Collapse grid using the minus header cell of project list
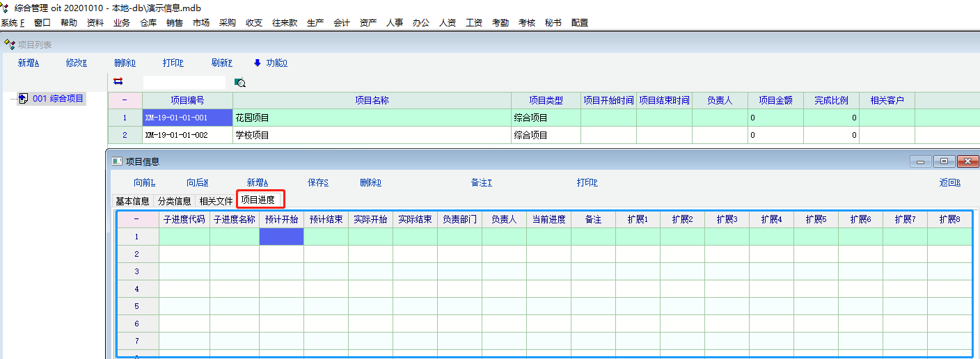The image size is (980, 359). (x=125, y=100)
